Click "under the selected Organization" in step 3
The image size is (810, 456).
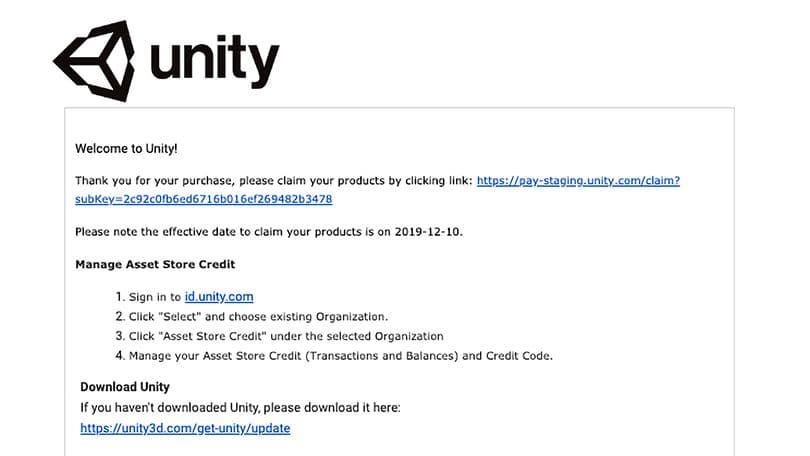[358, 336]
